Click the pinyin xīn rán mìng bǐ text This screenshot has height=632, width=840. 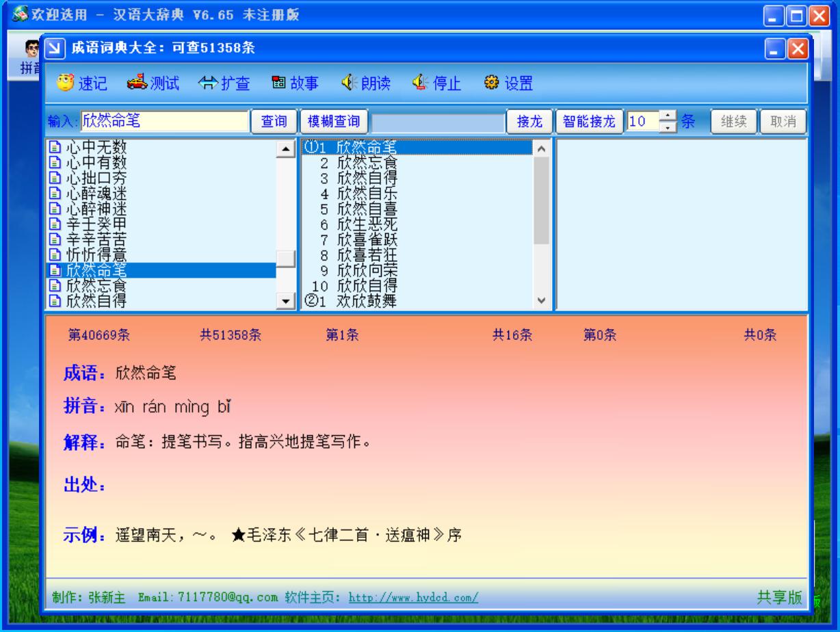tap(173, 408)
